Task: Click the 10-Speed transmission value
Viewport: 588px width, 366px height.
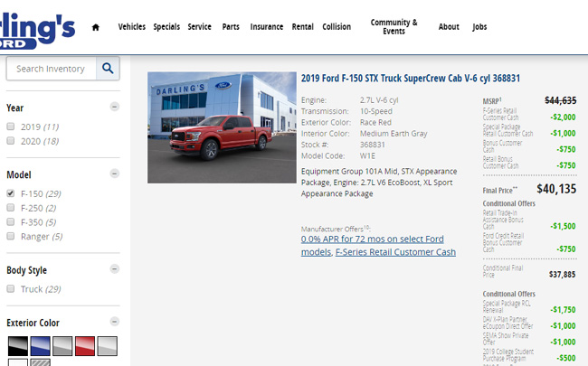Action: point(376,111)
